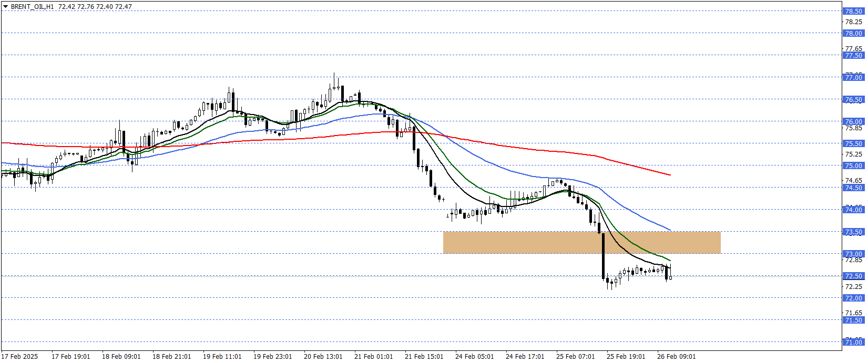868x363 pixels.
Task: Click the 73.50 price level label
Action: (x=853, y=232)
